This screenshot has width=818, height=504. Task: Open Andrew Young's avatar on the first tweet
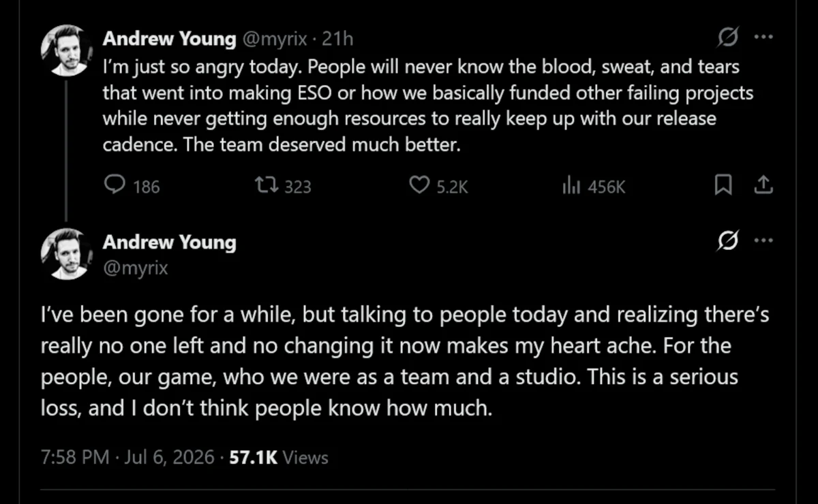point(65,50)
